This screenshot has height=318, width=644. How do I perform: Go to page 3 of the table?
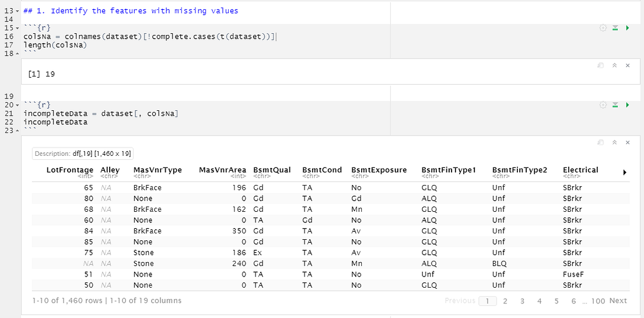[522, 300]
